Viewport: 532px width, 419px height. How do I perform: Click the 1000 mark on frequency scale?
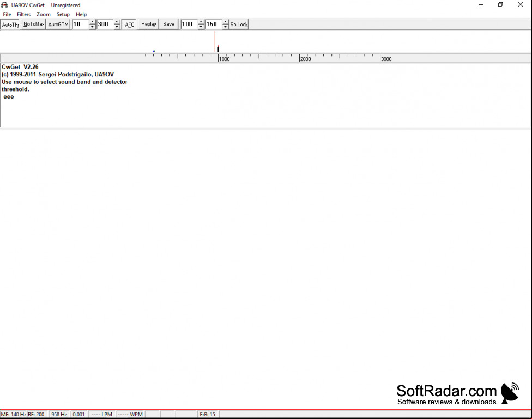click(x=224, y=59)
